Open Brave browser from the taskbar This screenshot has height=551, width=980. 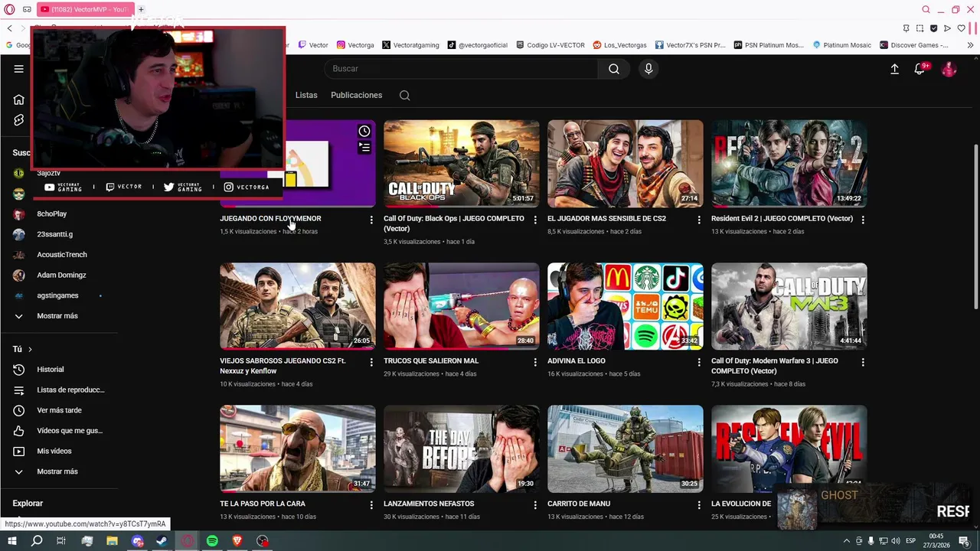[x=237, y=541]
